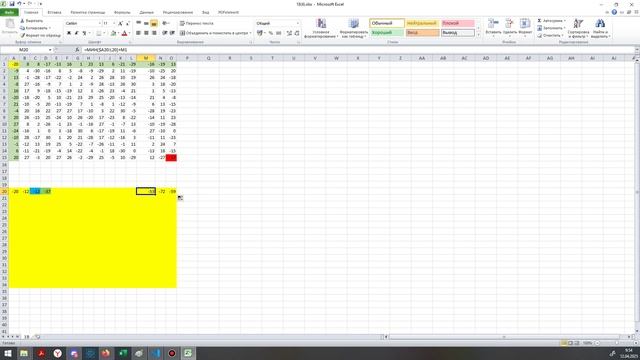Decrease decimal places
This screenshot has height=360, width=640.
(x=297, y=33)
